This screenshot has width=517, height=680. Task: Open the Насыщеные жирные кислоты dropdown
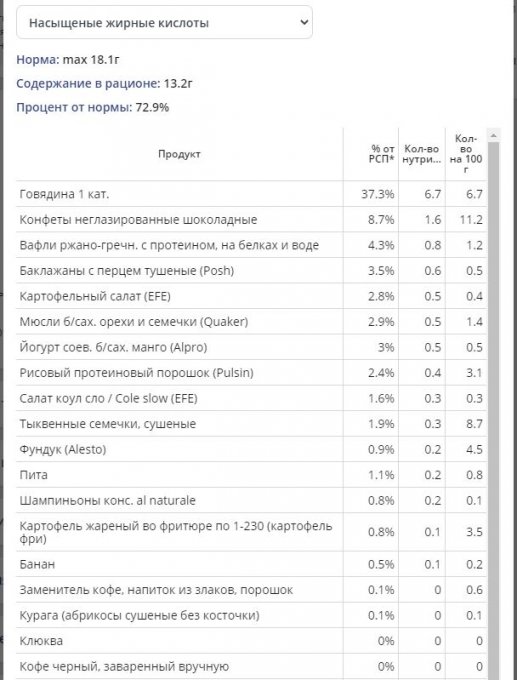[164, 22]
